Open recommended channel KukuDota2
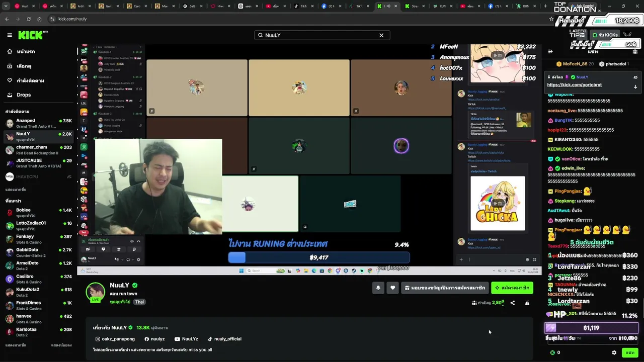 pos(38,292)
